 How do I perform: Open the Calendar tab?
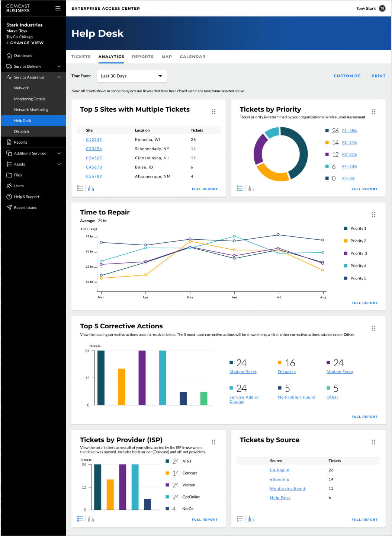click(192, 57)
